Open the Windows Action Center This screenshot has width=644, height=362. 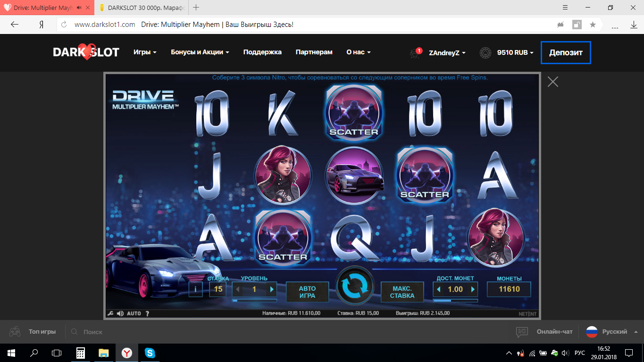tap(629, 353)
